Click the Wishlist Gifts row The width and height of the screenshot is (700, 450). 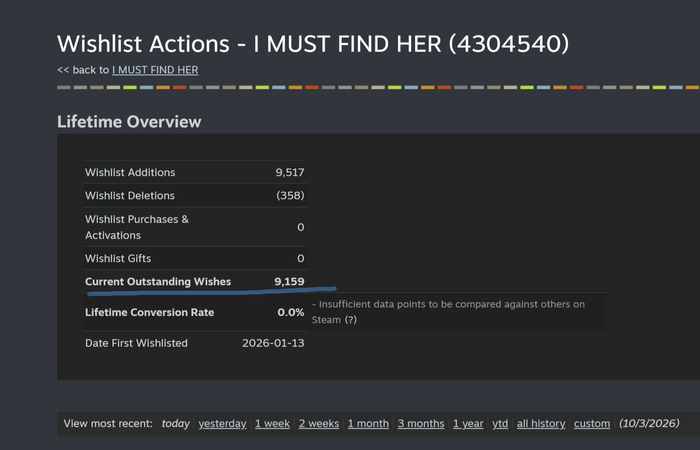(x=195, y=258)
